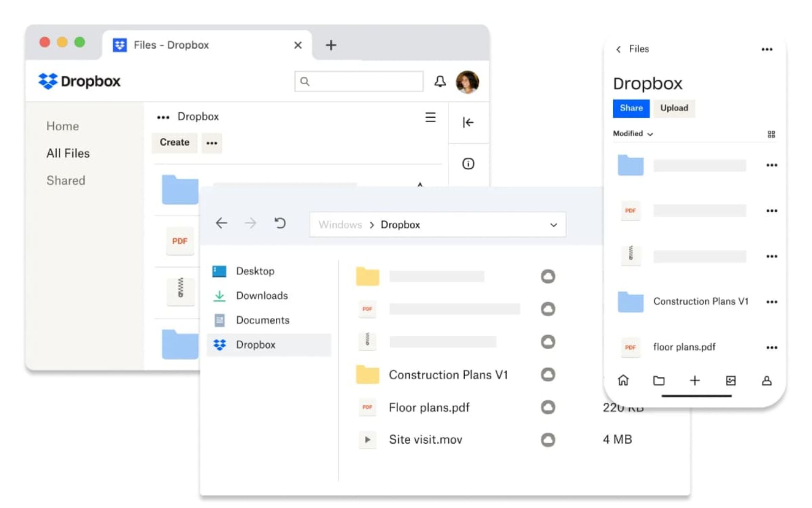Open notifications bell in Dropbox web
This screenshot has height=508, width=812.
tap(440, 81)
